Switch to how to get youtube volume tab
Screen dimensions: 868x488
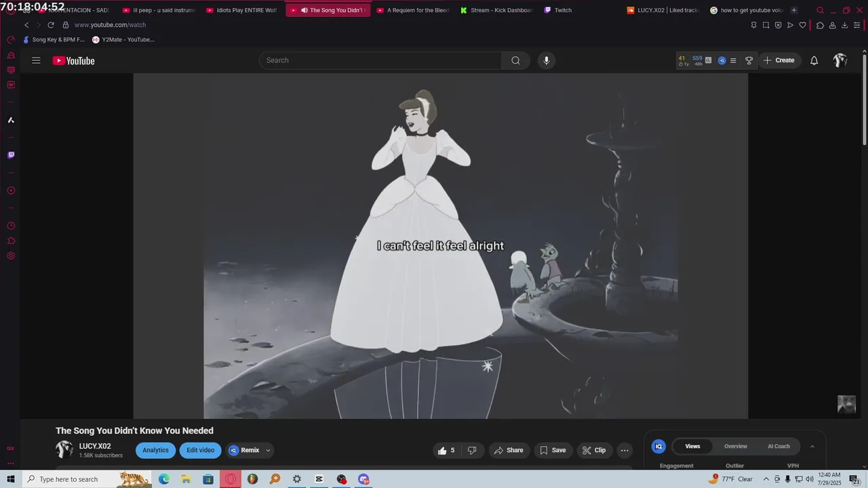pos(747,10)
